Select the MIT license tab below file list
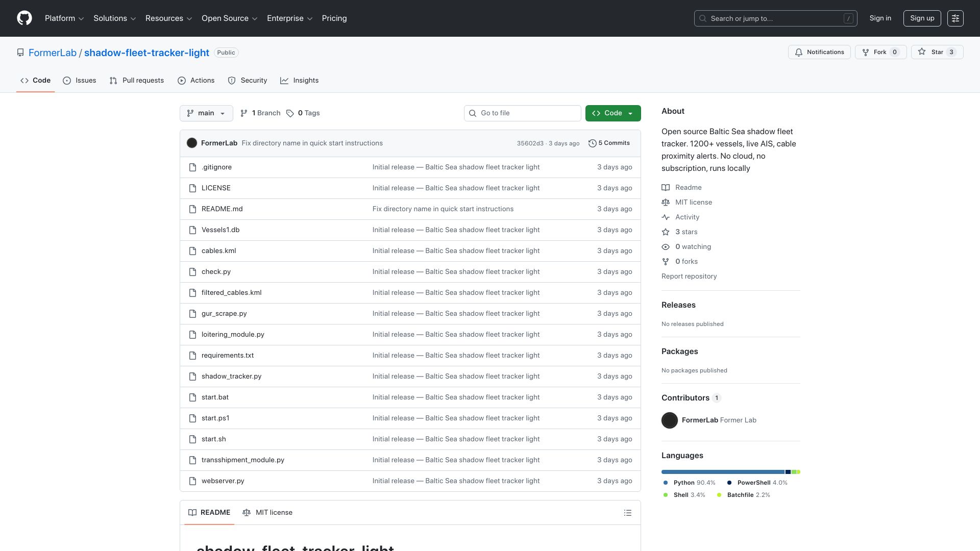Viewport: 980px width, 551px height. (x=267, y=513)
